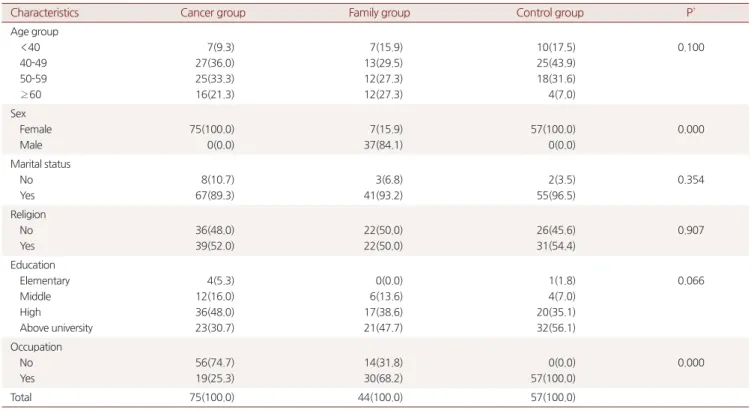The height and width of the screenshot is (410, 754).
Task: Click the P value column header
Action: 691,12
